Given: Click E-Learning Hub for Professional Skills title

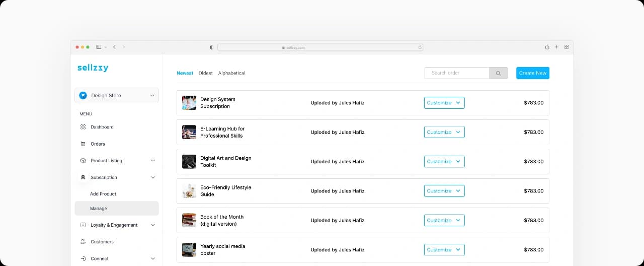Looking at the screenshot, I should [x=222, y=132].
